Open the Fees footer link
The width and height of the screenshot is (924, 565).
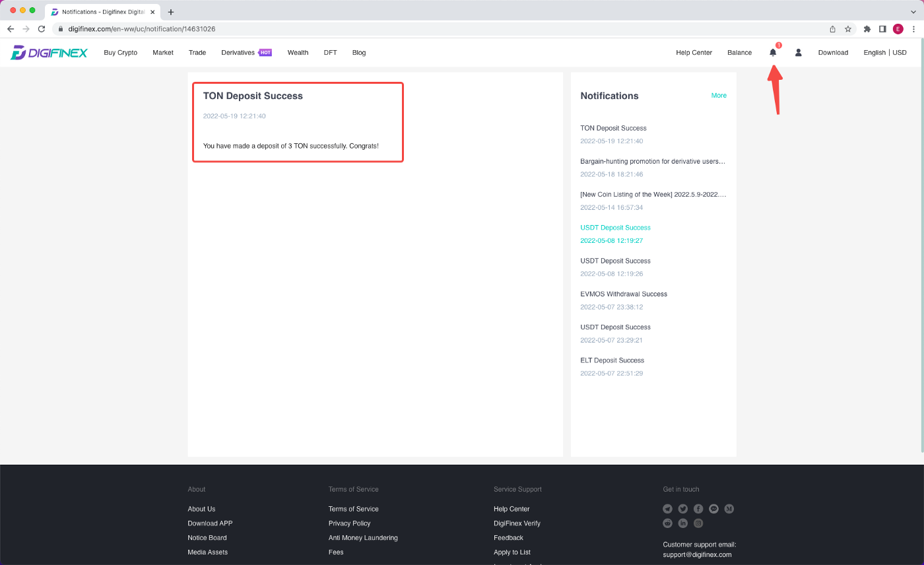336,552
